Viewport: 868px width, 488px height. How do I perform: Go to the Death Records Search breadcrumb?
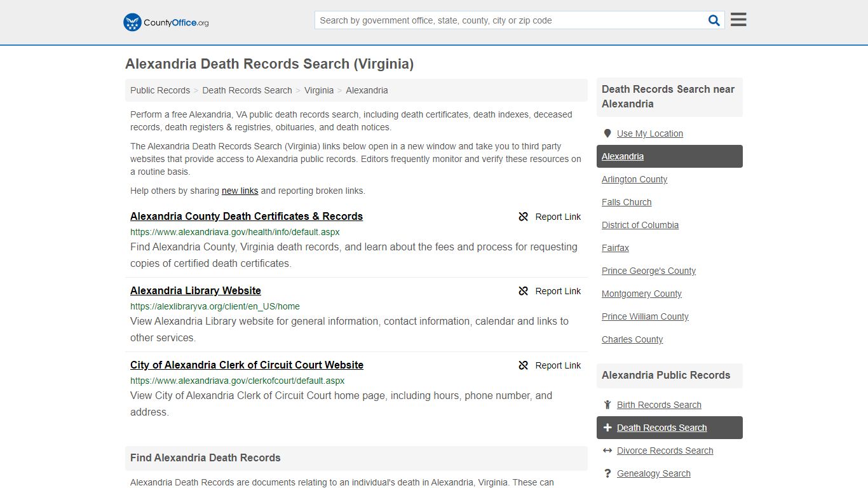tap(247, 90)
